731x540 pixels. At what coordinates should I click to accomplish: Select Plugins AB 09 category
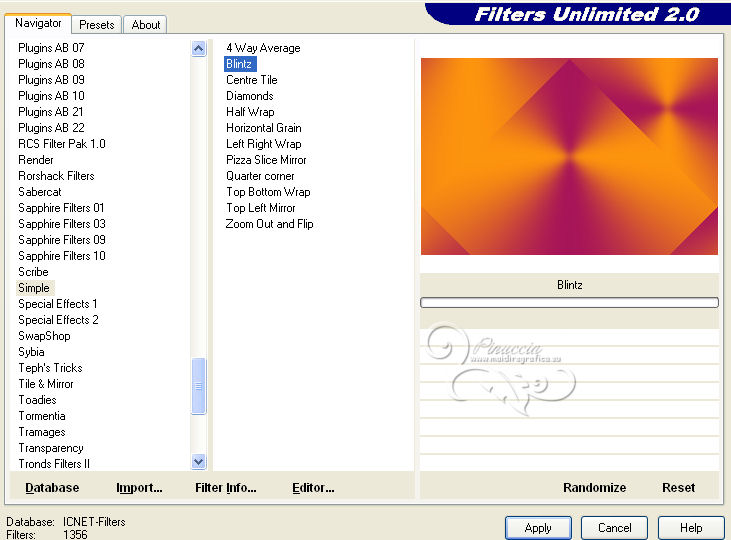tap(51, 80)
